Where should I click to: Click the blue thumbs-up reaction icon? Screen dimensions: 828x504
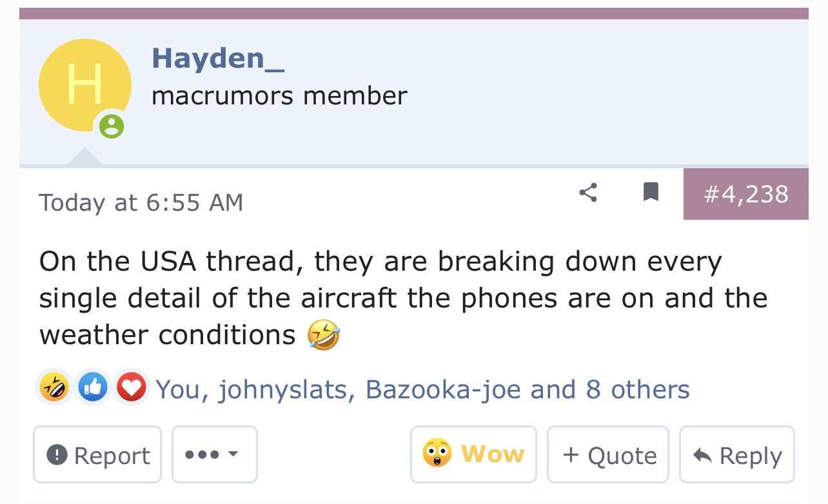[x=92, y=387]
